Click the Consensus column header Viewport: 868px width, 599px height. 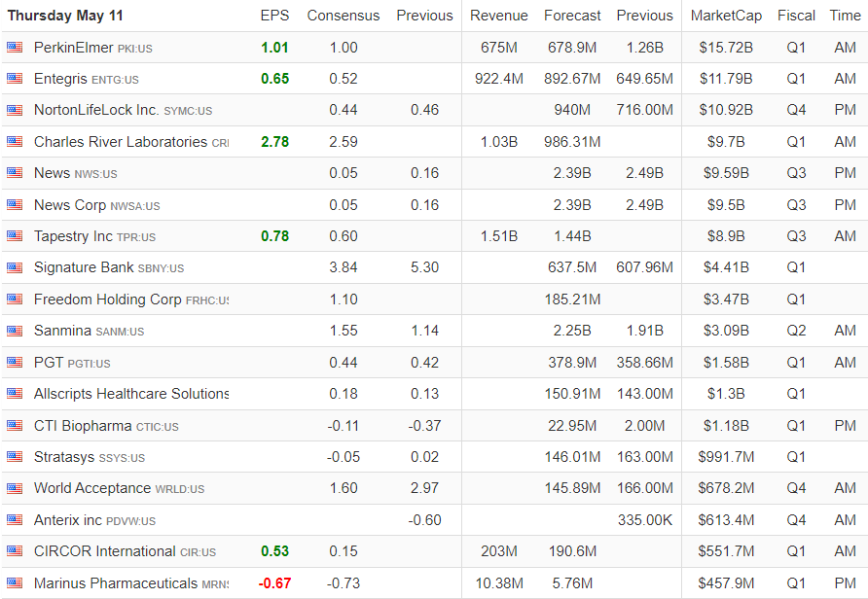tap(344, 16)
